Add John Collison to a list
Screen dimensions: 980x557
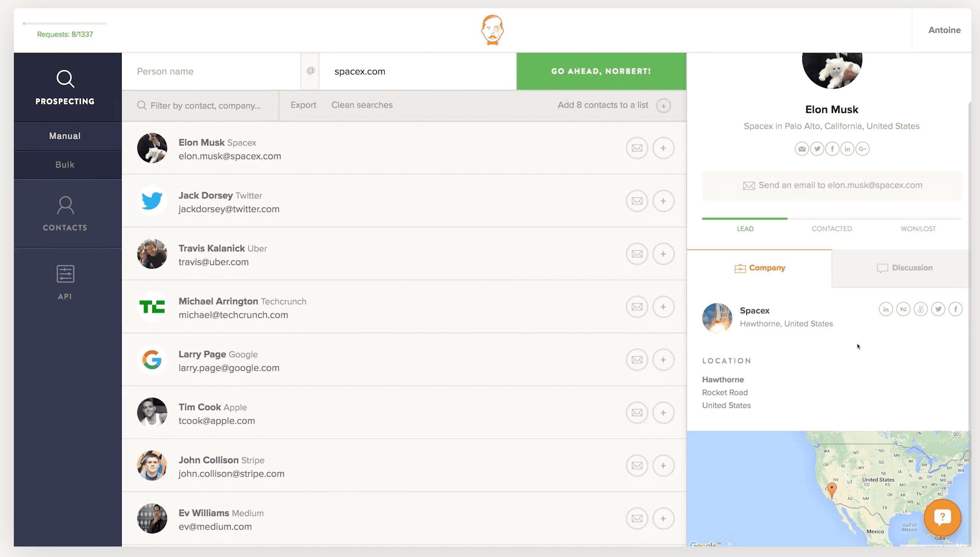click(x=663, y=465)
